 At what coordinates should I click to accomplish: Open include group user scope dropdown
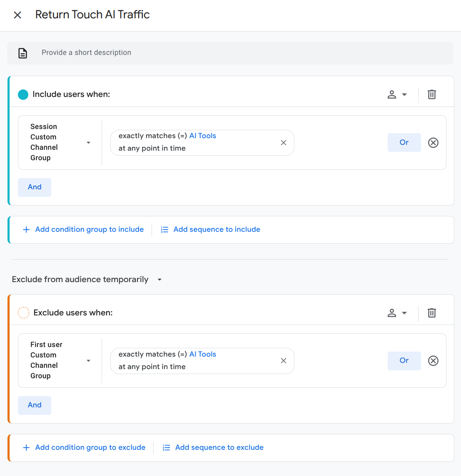click(397, 95)
